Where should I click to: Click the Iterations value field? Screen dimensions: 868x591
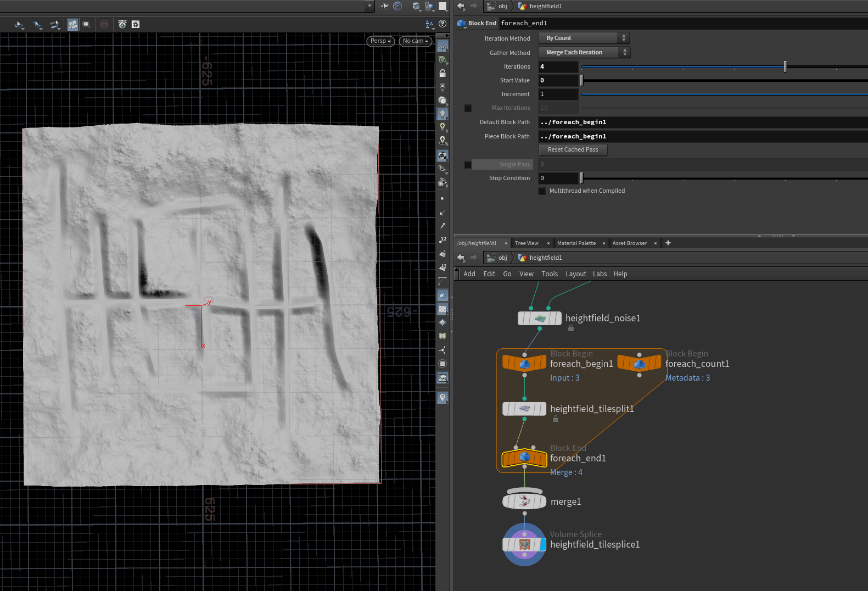coord(558,66)
